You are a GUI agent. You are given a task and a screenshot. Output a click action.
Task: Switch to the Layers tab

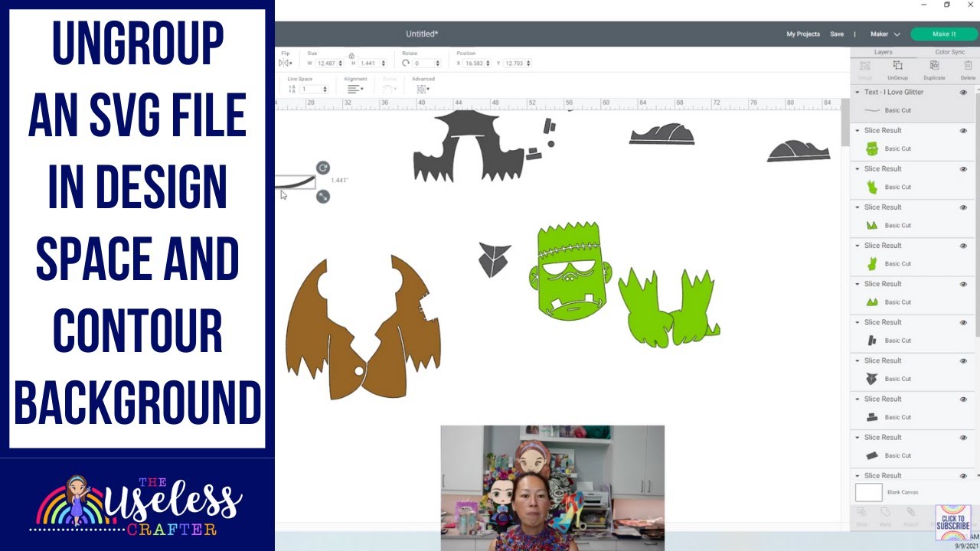pos(883,52)
